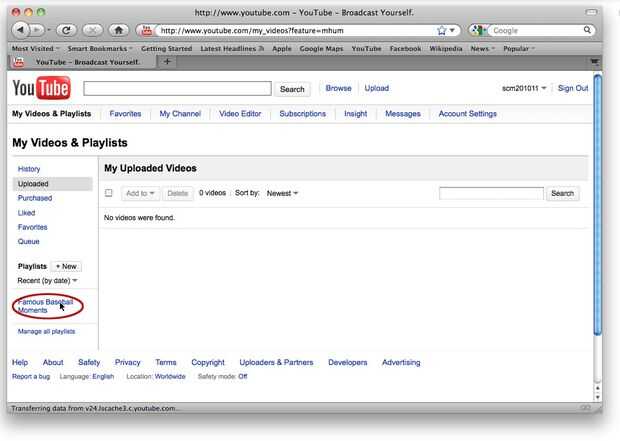Open the Video Editor tab
The height and width of the screenshot is (441, 620).
tap(240, 114)
